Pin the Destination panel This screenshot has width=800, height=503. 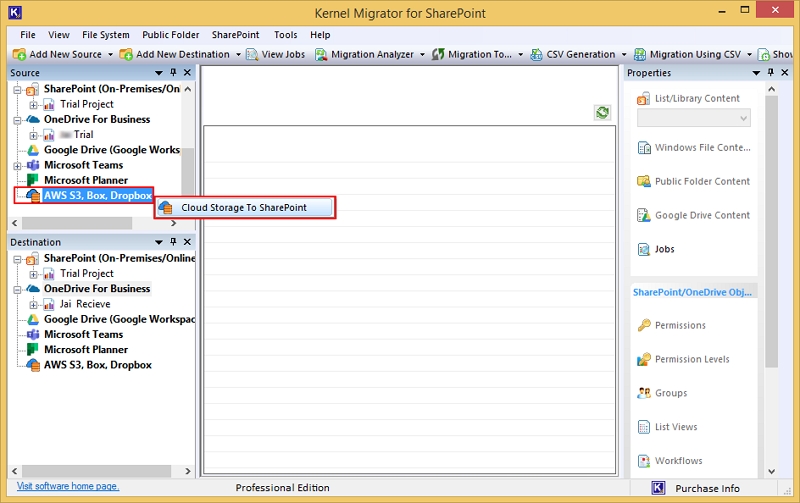(173, 242)
